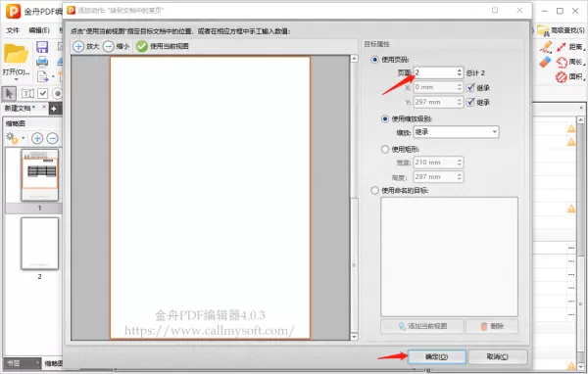Select page 1 thumbnail
The image size is (588, 374).
coord(40,175)
